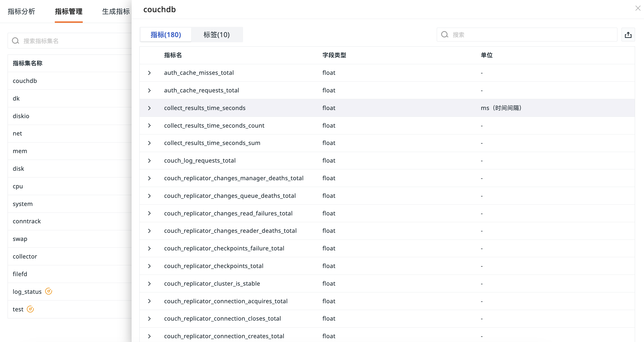Close the couchdb detail drawer
Viewport: 644px width, 342px height.
[x=638, y=8]
